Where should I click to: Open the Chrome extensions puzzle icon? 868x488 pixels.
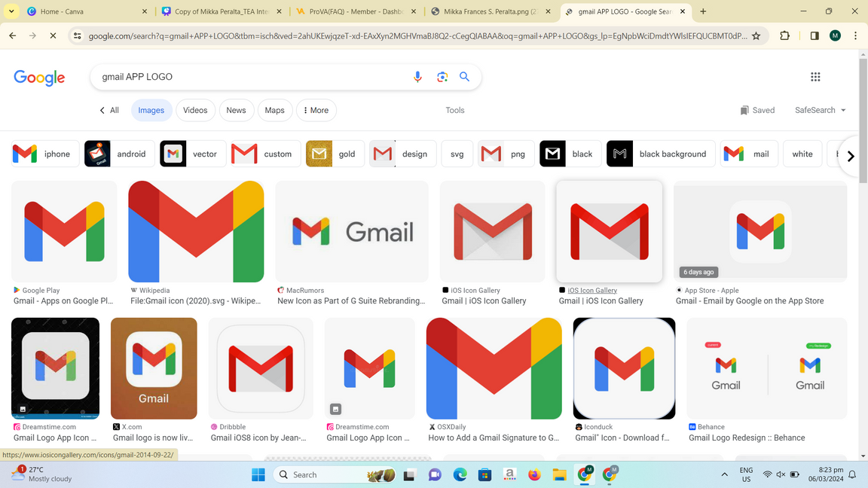784,36
